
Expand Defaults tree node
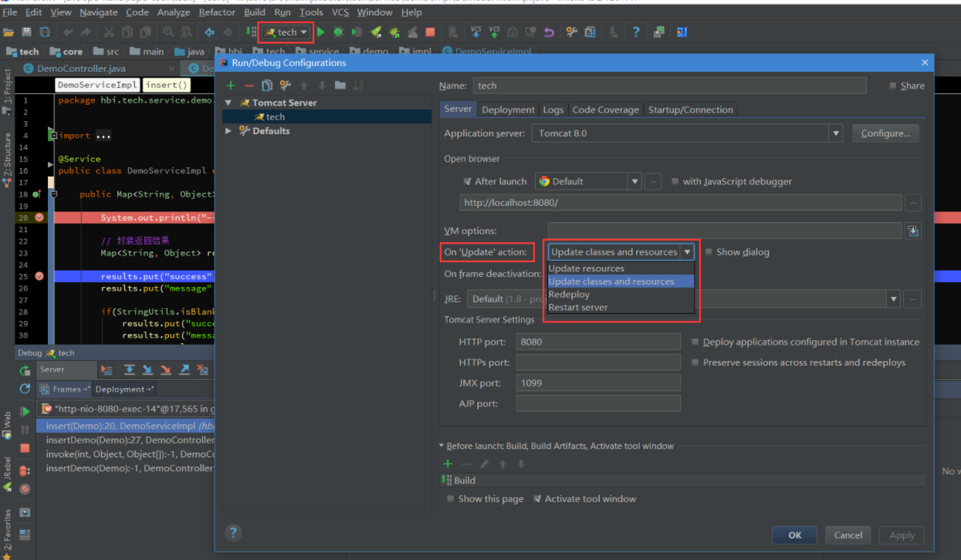tap(228, 131)
